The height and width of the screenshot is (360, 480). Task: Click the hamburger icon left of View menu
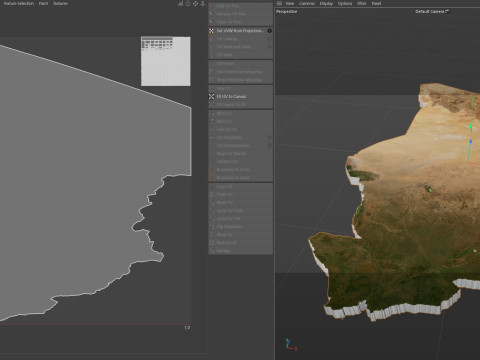pyautogui.click(x=279, y=3)
